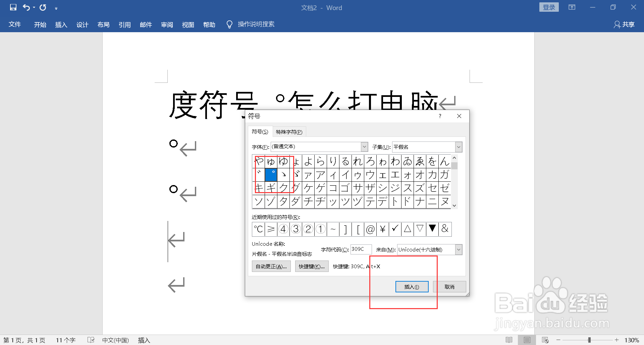
Task: Switch to Read Mode view in status bar
Action: (x=509, y=340)
